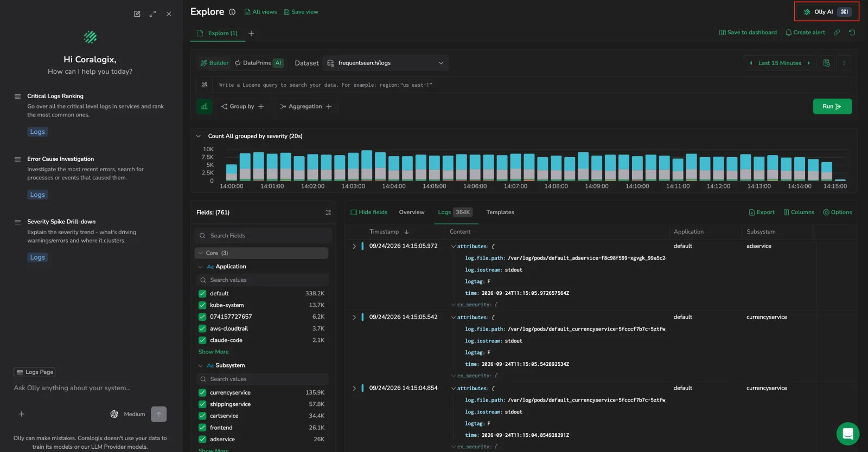Toggle the cartservice subsystem checkbox
868x452 pixels.
202,416
